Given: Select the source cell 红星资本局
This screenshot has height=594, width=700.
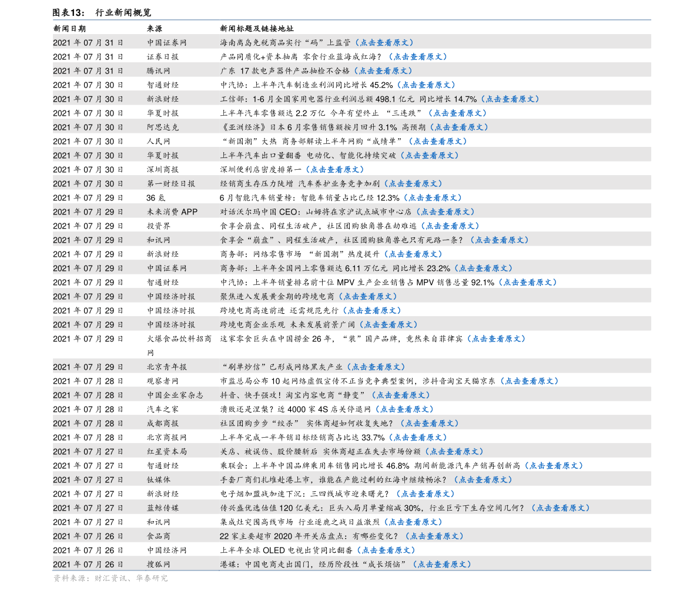Looking at the screenshot, I should (x=167, y=452).
